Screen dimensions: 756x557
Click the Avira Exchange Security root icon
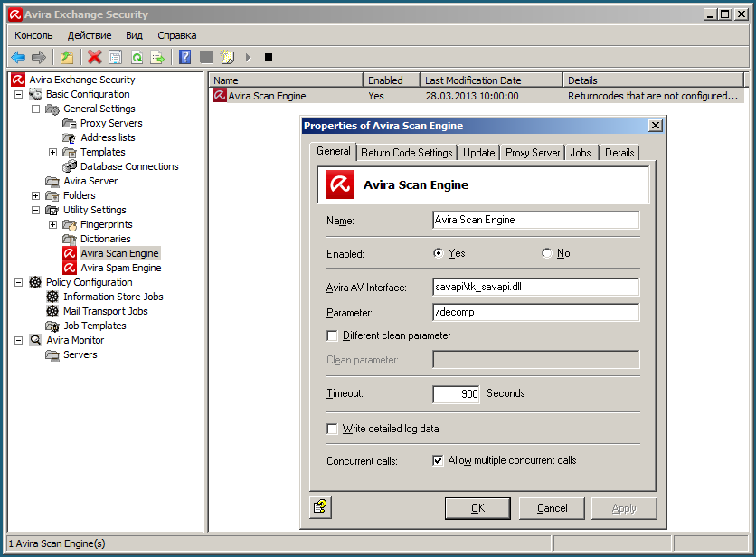point(18,80)
